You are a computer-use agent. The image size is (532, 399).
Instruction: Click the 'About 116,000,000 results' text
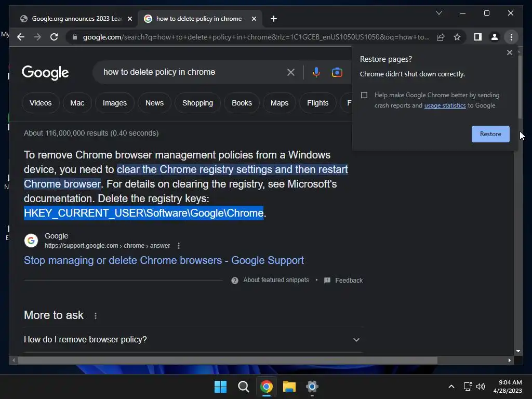click(91, 134)
